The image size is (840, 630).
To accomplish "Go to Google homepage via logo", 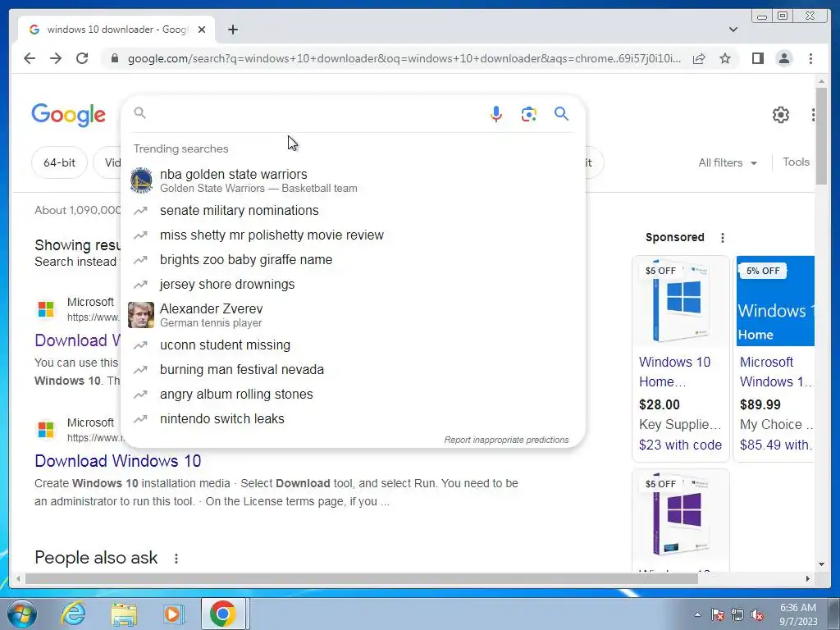I will click(x=69, y=115).
